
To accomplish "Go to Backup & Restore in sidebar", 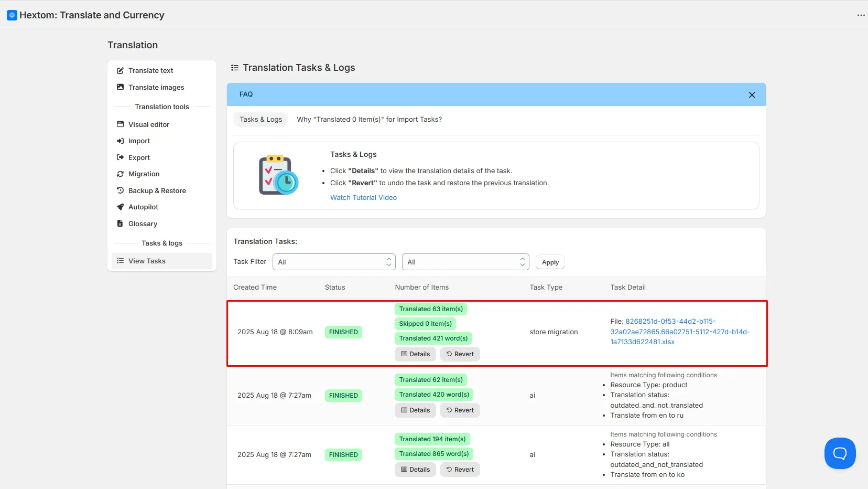I will pyautogui.click(x=157, y=190).
